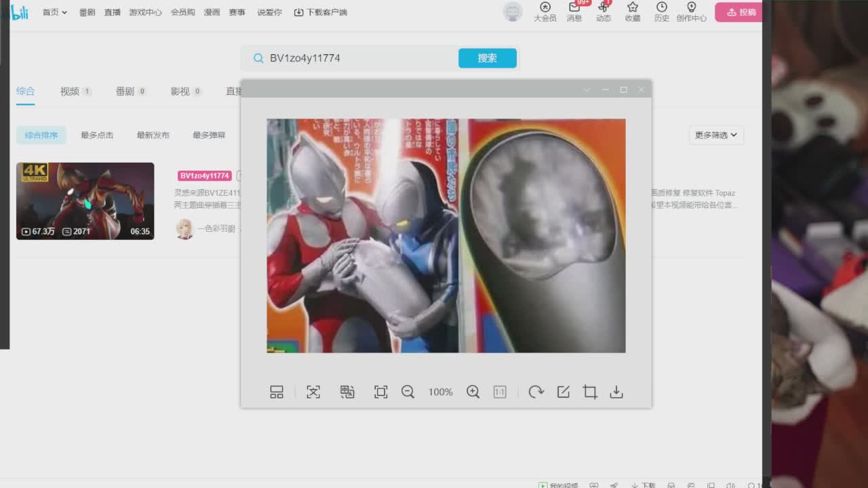Click the 1:1 actual size icon in the viewer
This screenshot has height=488, width=868.
pyautogui.click(x=500, y=392)
